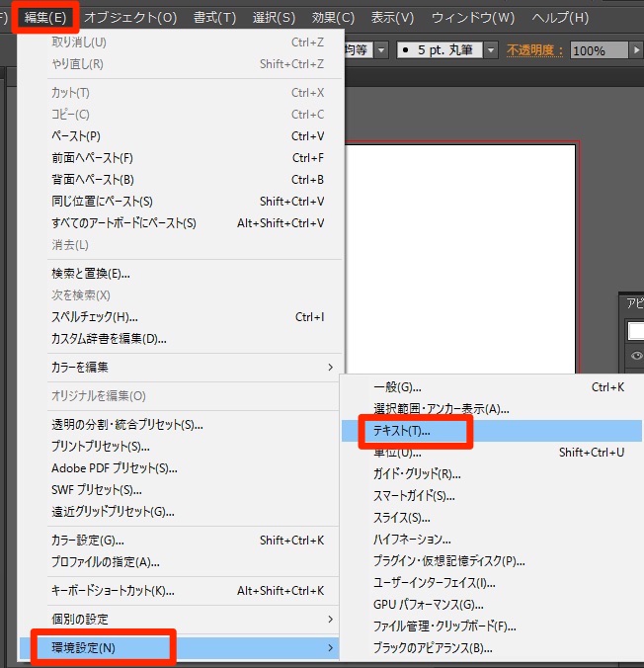This screenshot has width=644, height=668.
Task: Click the white swatch thumbnail in Appearance panel
Action: click(x=636, y=331)
